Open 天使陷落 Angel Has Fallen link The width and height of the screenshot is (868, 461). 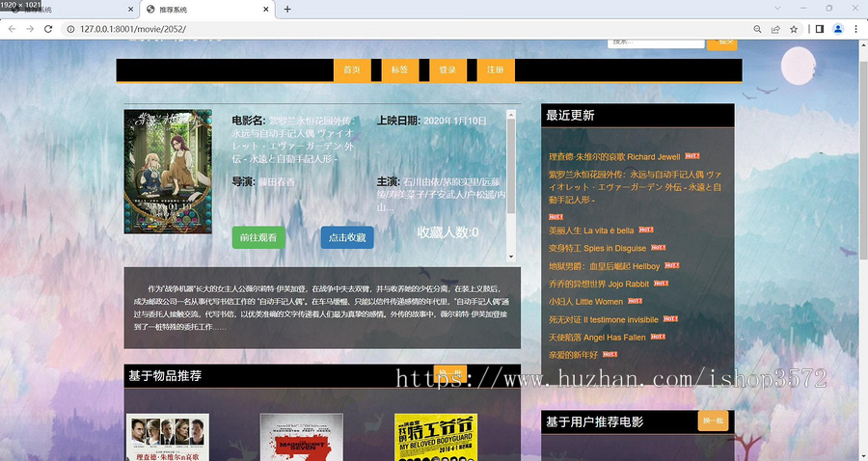point(597,337)
